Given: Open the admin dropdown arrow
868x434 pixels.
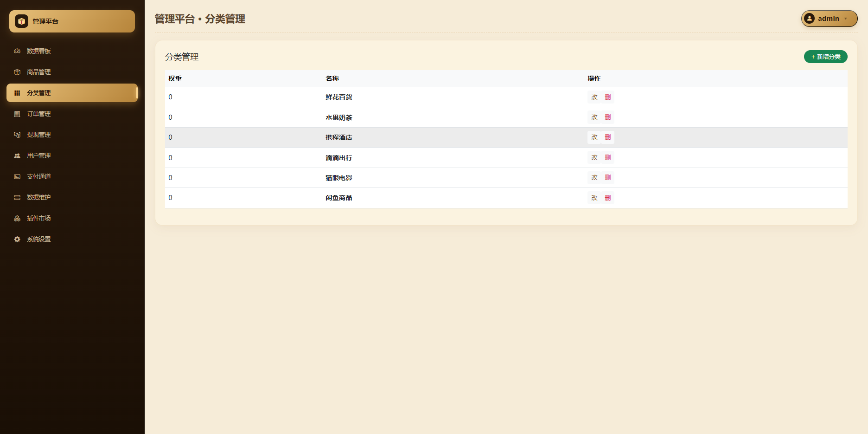Looking at the screenshot, I should [846, 19].
